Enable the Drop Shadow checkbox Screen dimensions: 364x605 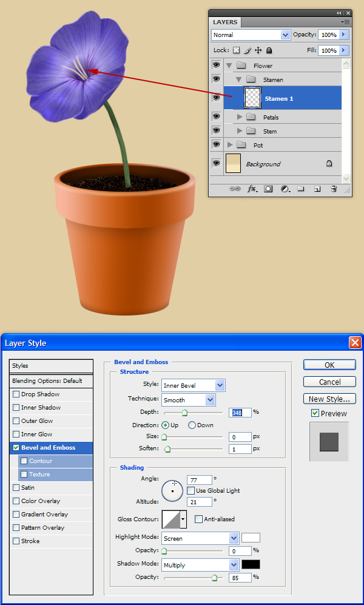tap(16, 394)
